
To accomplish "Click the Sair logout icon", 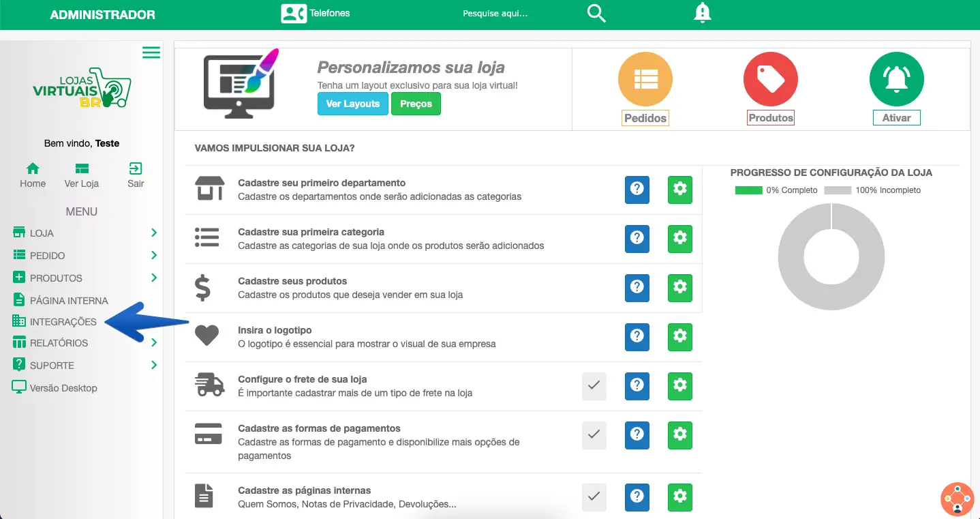I will 136,168.
